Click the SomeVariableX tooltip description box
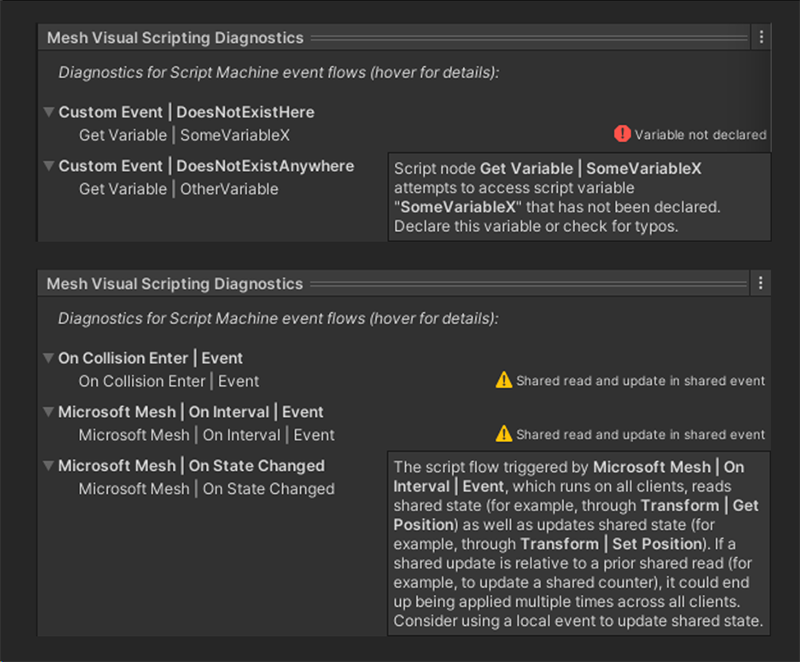The height and width of the screenshot is (662, 800). [579, 197]
